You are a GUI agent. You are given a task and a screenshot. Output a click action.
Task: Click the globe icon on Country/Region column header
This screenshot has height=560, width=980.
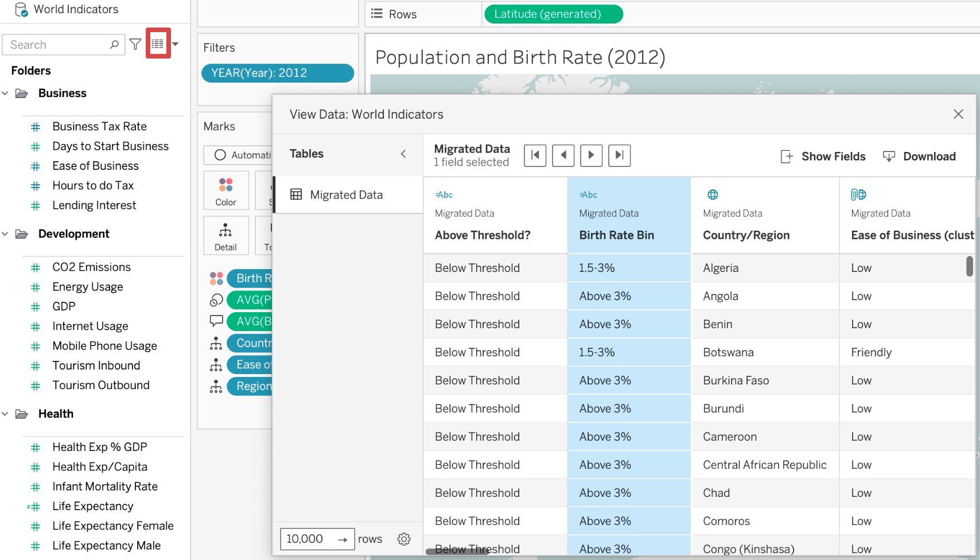(713, 195)
